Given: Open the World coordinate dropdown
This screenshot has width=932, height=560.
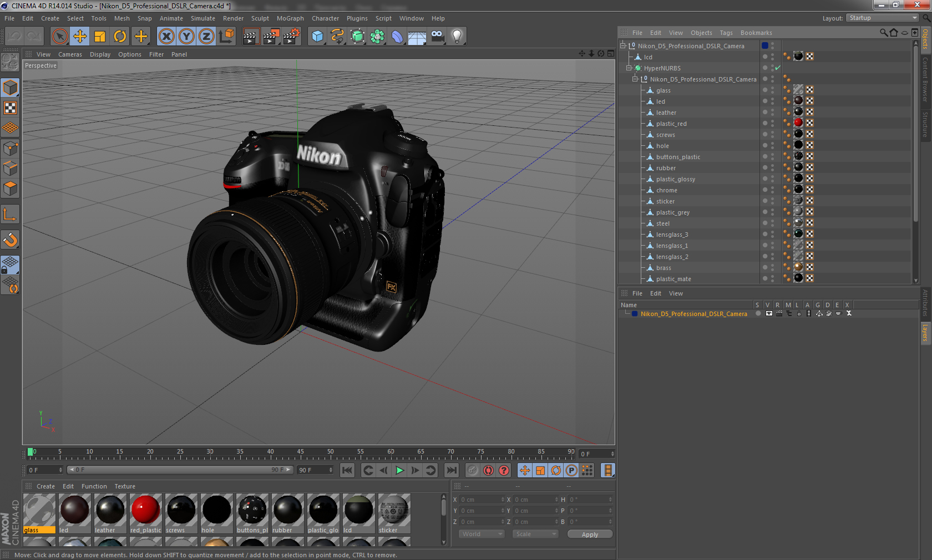Looking at the screenshot, I should (482, 534).
